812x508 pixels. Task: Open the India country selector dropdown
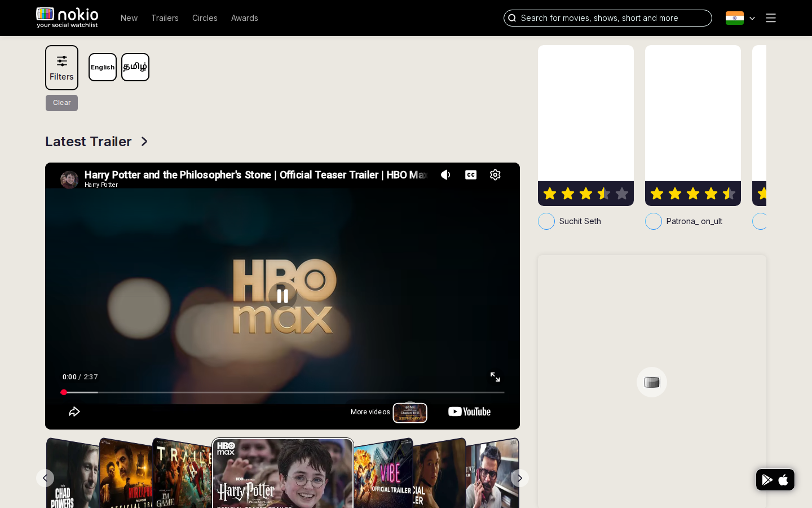coord(740,18)
